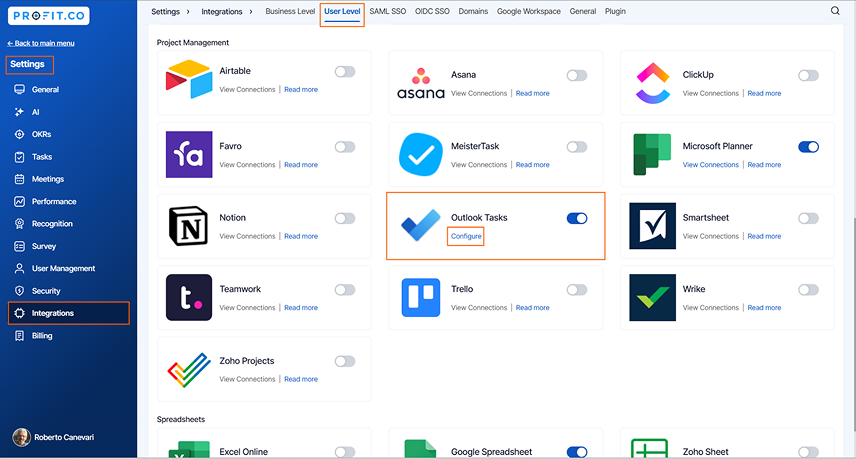Click the Wrike logo
The height and width of the screenshot is (459, 856).
[x=652, y=297]
